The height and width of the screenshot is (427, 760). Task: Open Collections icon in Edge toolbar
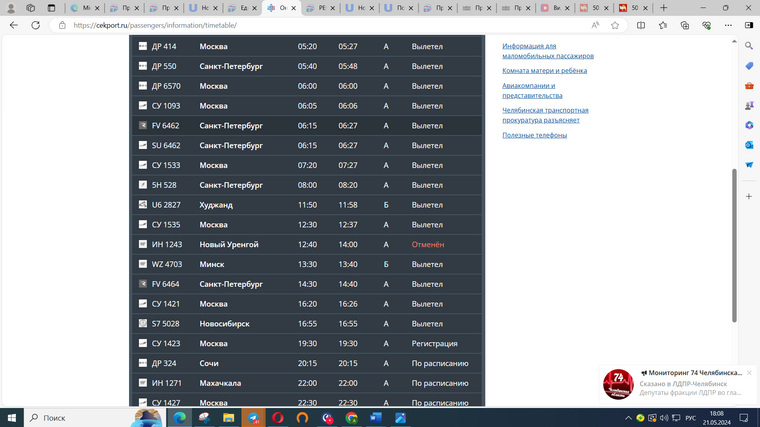click(684, 25)
